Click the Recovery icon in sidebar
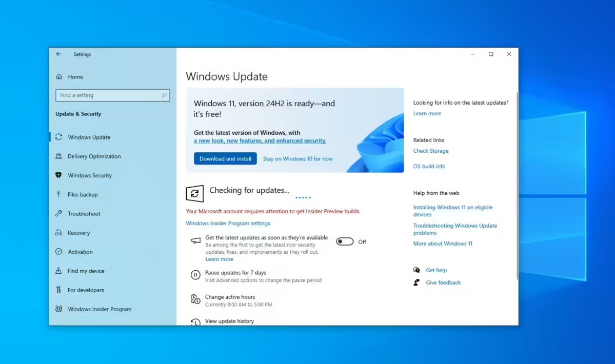Viewport: 615px width, 364px height. click(59, 232)
